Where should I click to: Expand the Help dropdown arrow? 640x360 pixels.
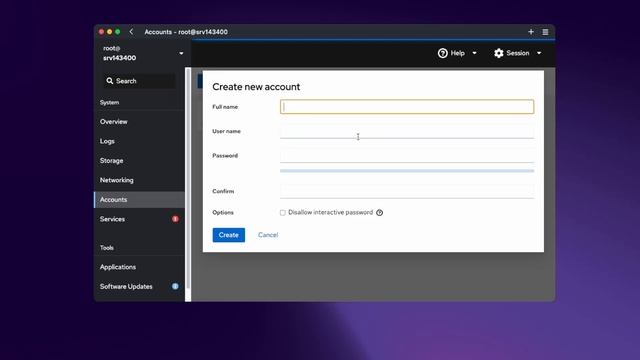click(474, 53)
